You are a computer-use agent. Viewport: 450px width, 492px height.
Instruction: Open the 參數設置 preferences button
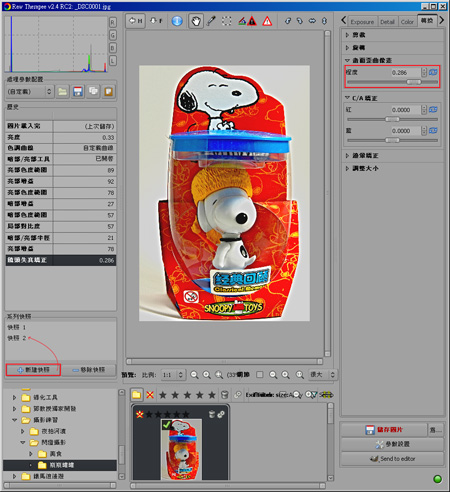pyautogui.click(x=392, y=444)
